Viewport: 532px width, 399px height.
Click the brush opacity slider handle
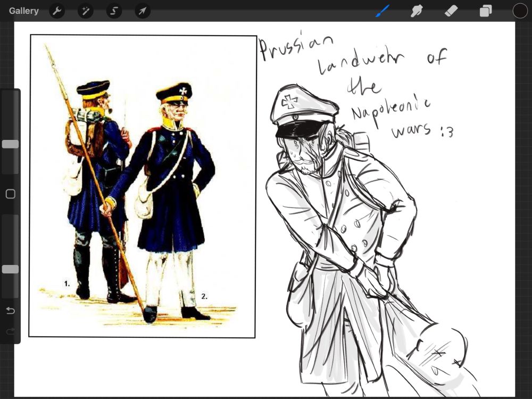point(11,269)
